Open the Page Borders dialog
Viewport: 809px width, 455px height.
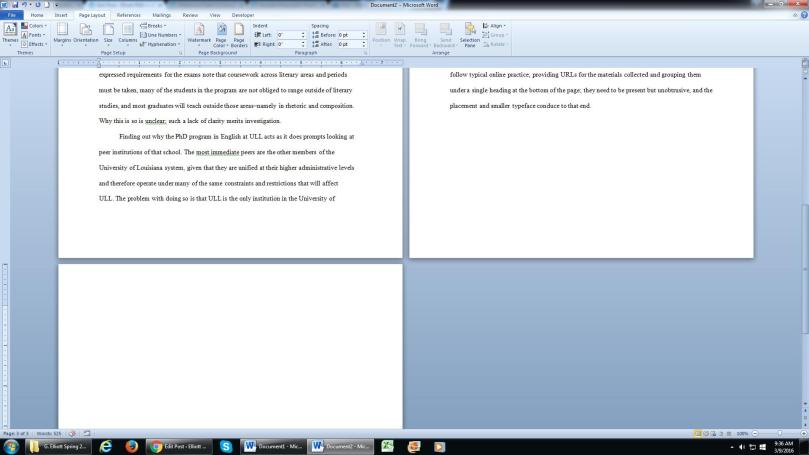coord(239,36)
